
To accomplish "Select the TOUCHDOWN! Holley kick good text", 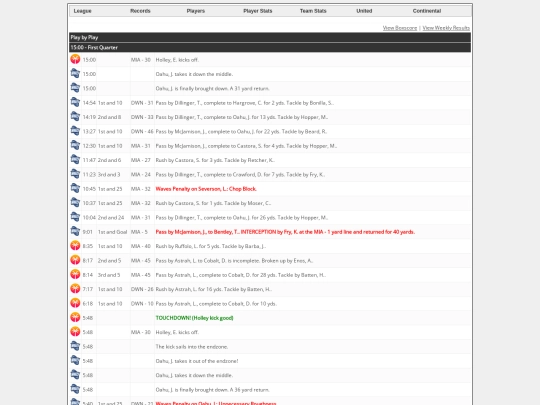I will [x=194, y=318].
